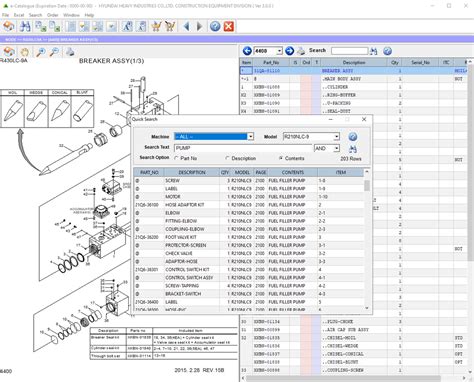Open the Window menu
Image resolution: width=474 pixels, height=382 pixels.
coord(71,15)
